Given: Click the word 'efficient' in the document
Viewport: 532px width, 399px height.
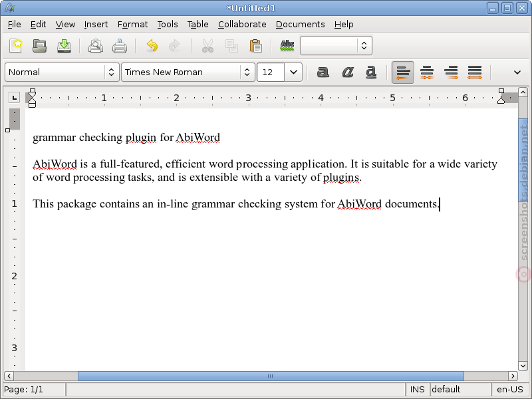Looking at the screenshot, I should (186, 164).
